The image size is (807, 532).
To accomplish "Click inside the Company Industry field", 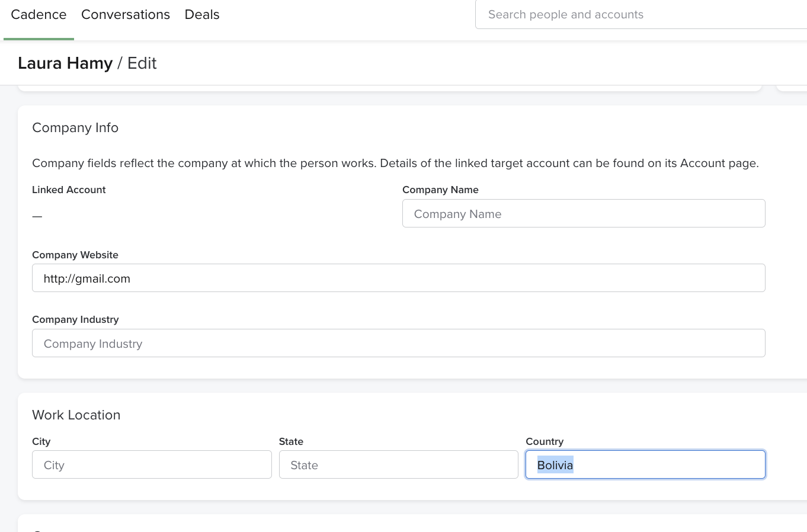I will coord(398,343).
